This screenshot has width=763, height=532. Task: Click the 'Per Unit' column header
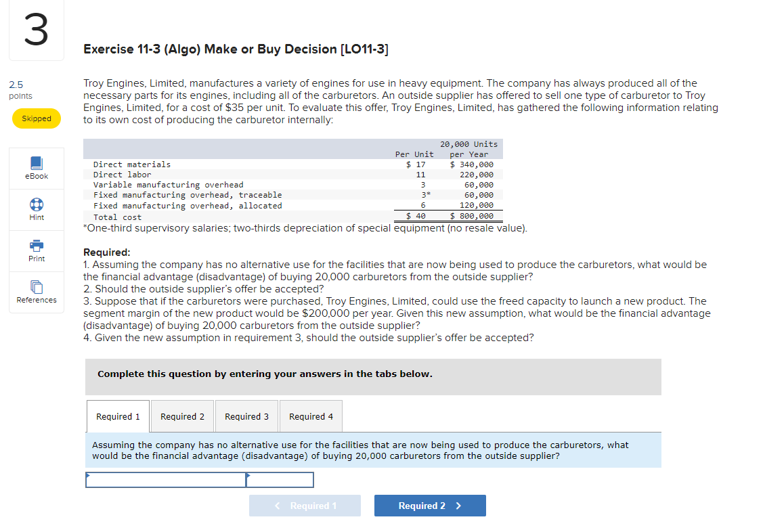414,154
